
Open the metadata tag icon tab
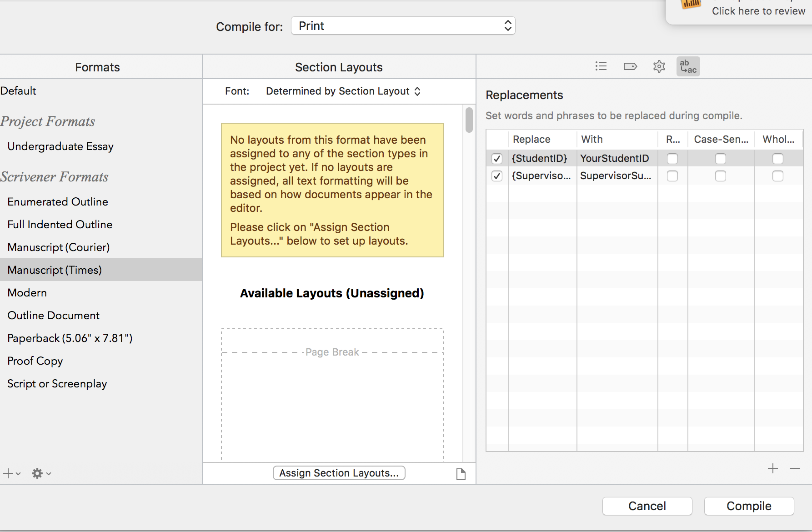[630, 66]
